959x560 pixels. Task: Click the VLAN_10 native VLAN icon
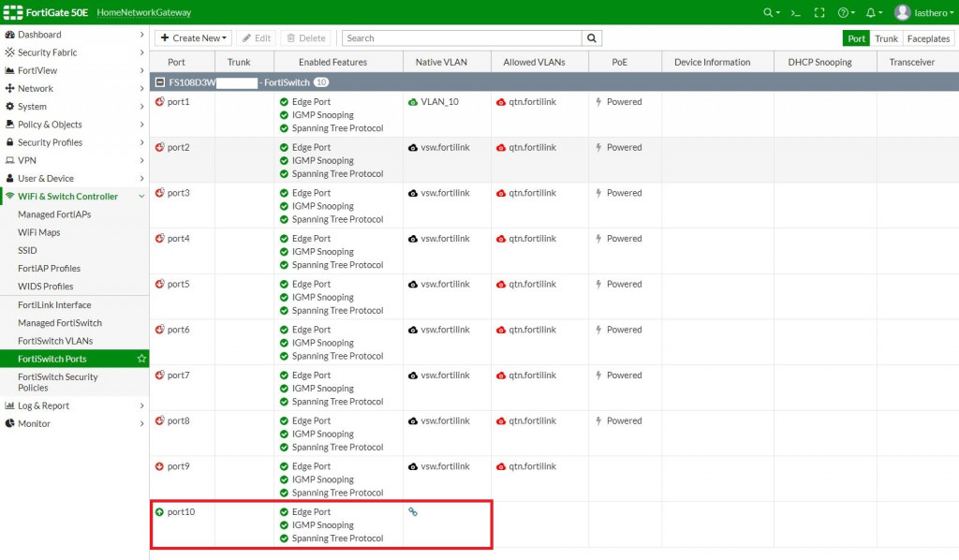pos(413,102)
